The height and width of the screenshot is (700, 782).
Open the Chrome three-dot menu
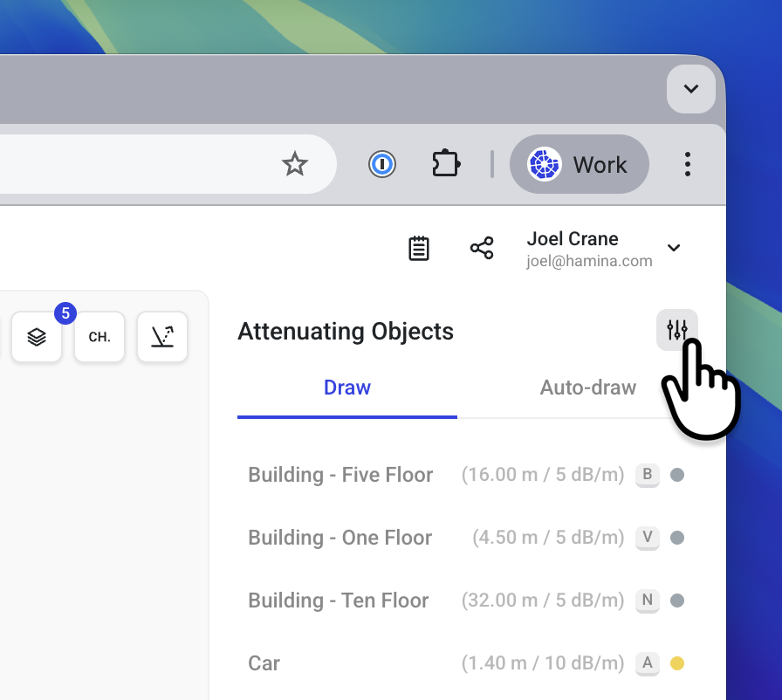pyautogui.click(x=688, y=164)
